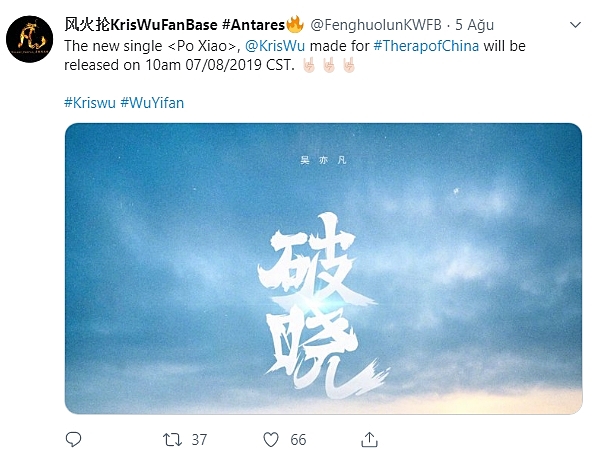The height and width of the screenshot is (461, 592).
Task: Click the 破晓 calligraphy title in image
Action: (323, 306)
